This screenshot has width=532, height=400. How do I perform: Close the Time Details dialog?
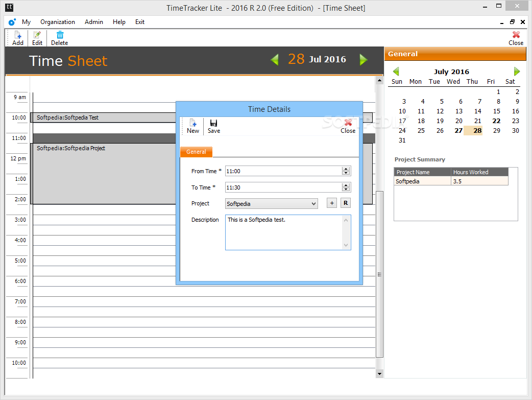click(348, 126)
